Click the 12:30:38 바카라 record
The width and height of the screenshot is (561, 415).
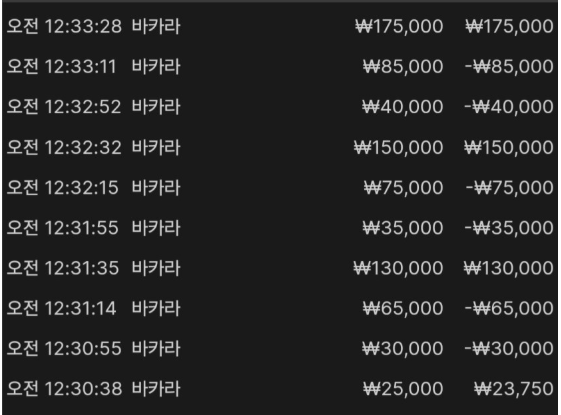pos(280,389)
